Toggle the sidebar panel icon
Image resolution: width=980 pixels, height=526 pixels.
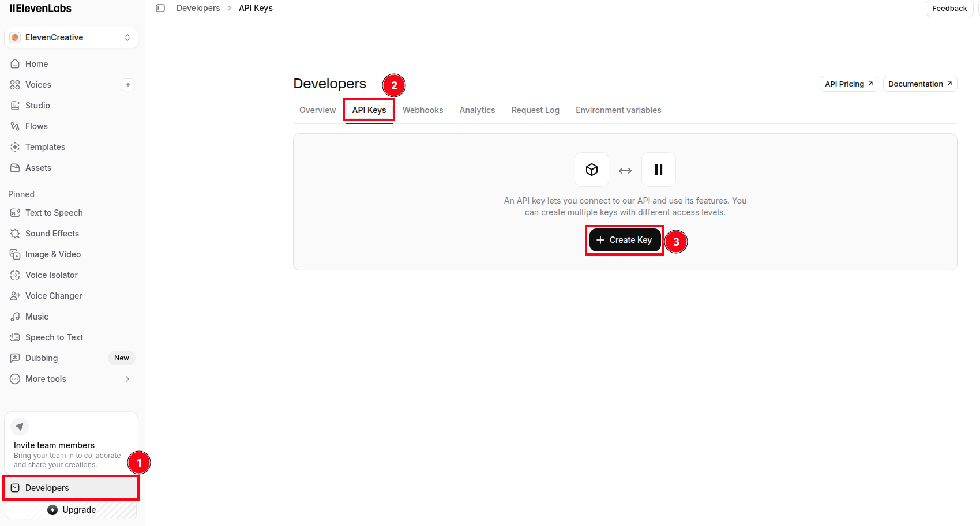tap(160, 8)
